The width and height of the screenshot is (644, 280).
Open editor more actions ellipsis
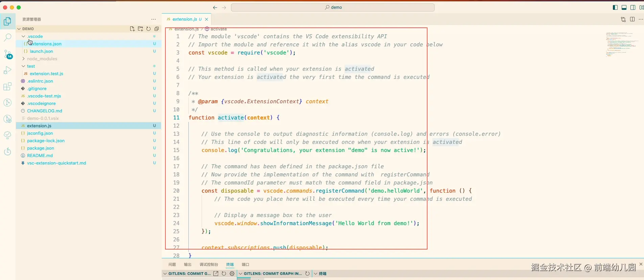641,19
